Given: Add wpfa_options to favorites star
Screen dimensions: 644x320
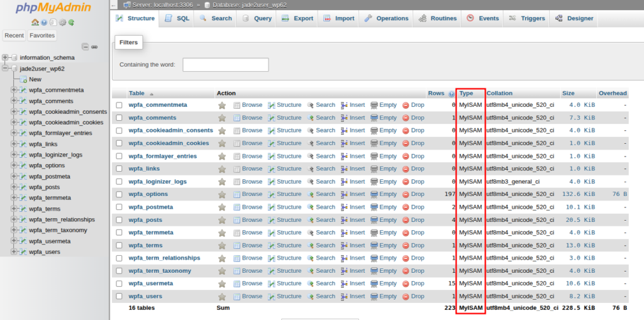Looking at the screenshot, I should 222,194.
